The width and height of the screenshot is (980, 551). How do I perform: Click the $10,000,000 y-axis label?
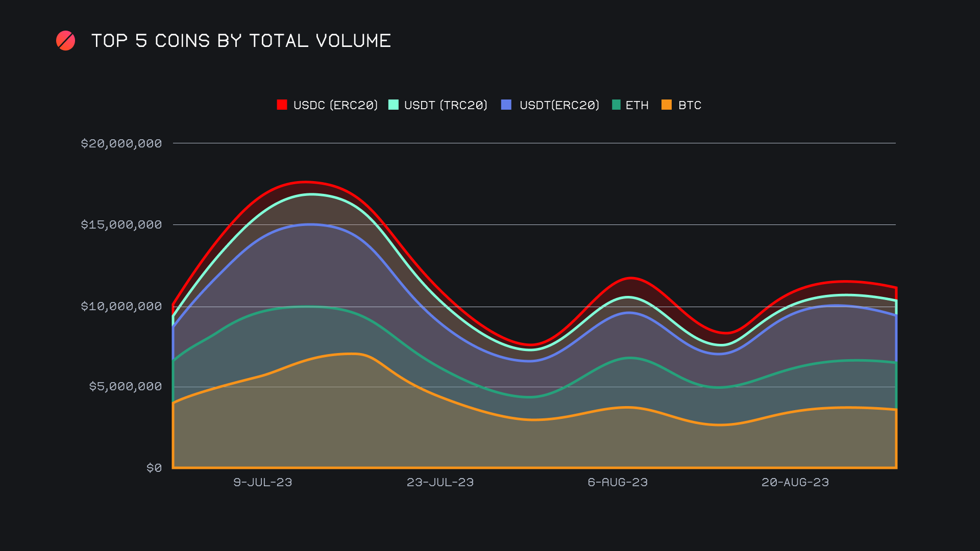(x=121, y=306)
